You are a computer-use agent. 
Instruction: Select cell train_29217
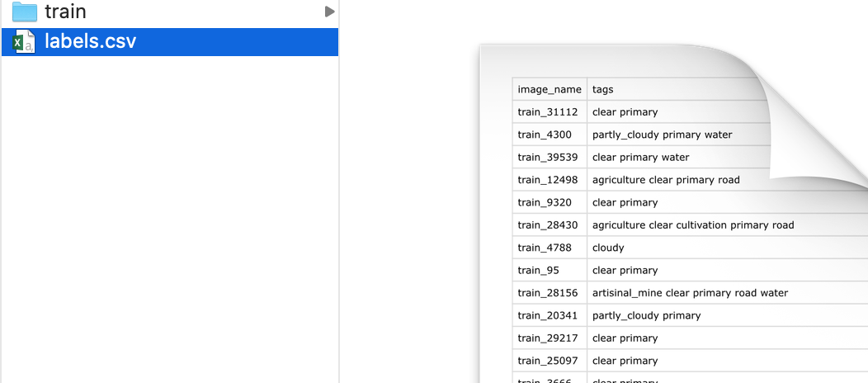click(550, 338)
